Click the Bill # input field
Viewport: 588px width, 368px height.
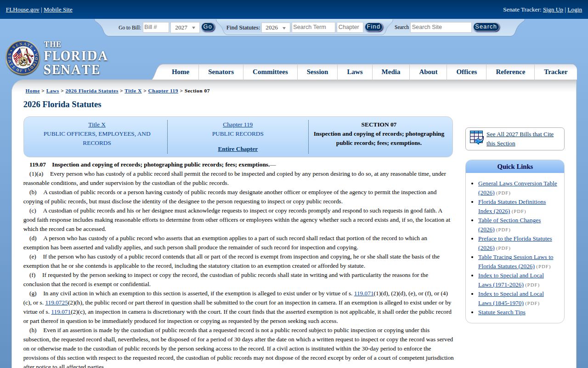pos(156,27)
